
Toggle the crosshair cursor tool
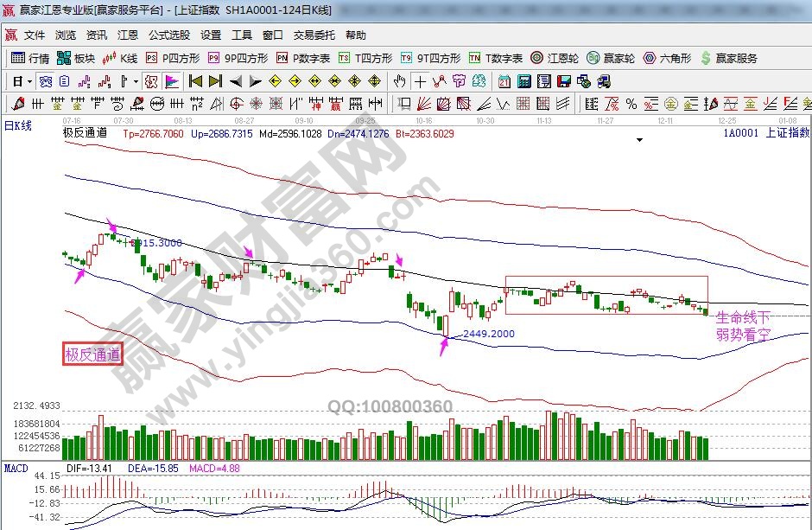tap(420, 81)
